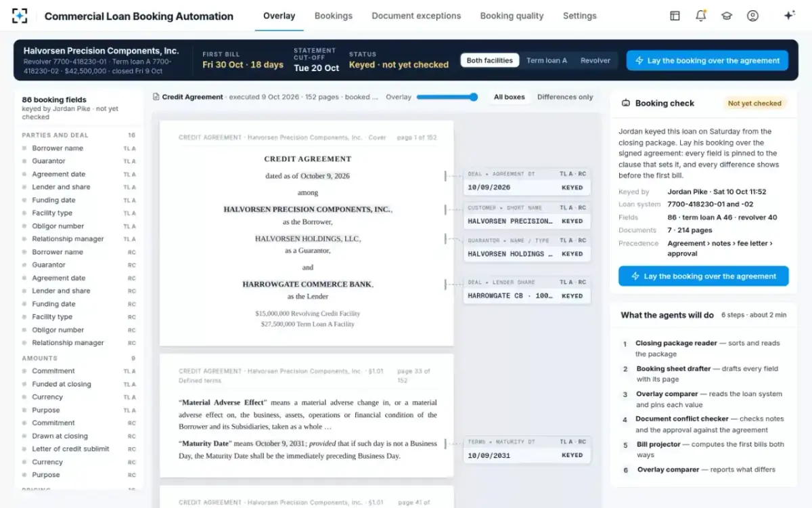Click step 2 Booking sheet drafter
812x508 pixels.
(x=703, y=374)
